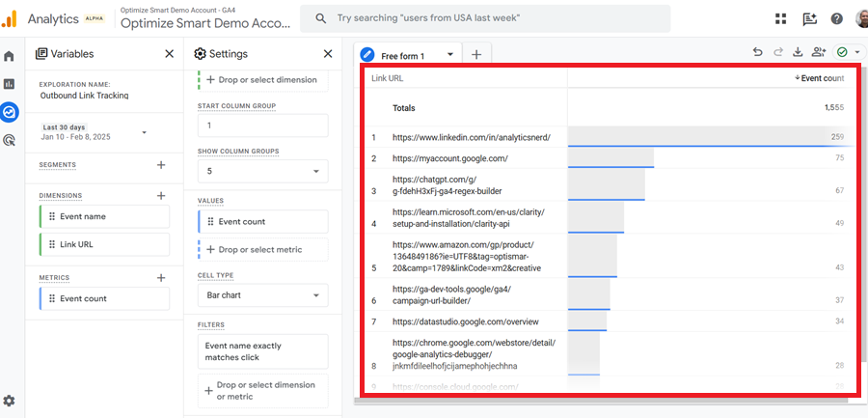
Task: Add a new metric with plus icon
Action: [161, 278]
